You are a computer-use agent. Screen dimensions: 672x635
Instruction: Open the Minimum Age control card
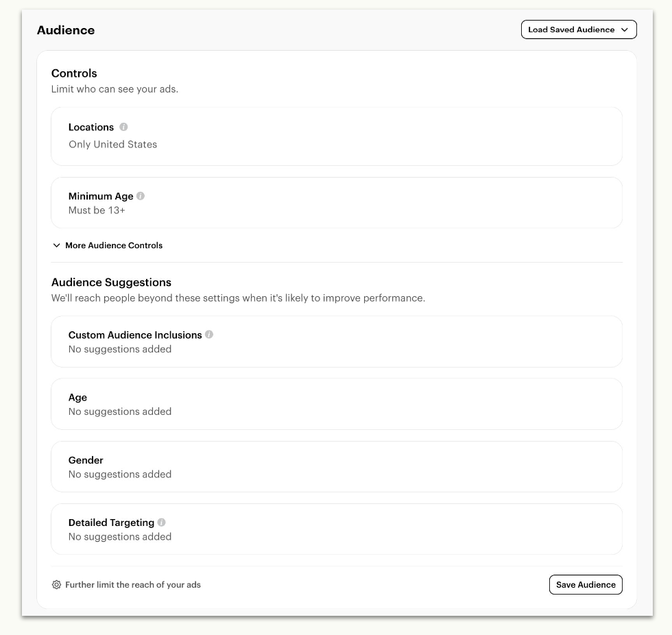(x=337, y=203)
